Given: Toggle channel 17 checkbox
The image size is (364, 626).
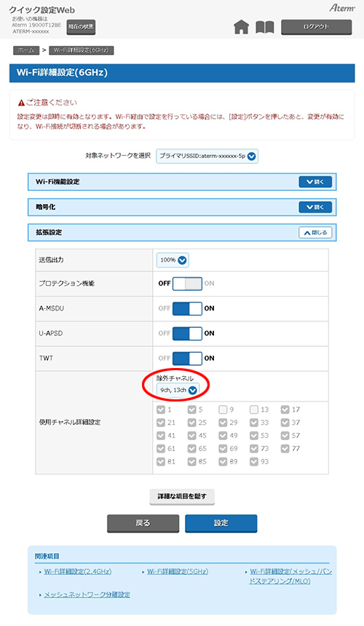Looking at the screenshot, I should click(285, 410).
